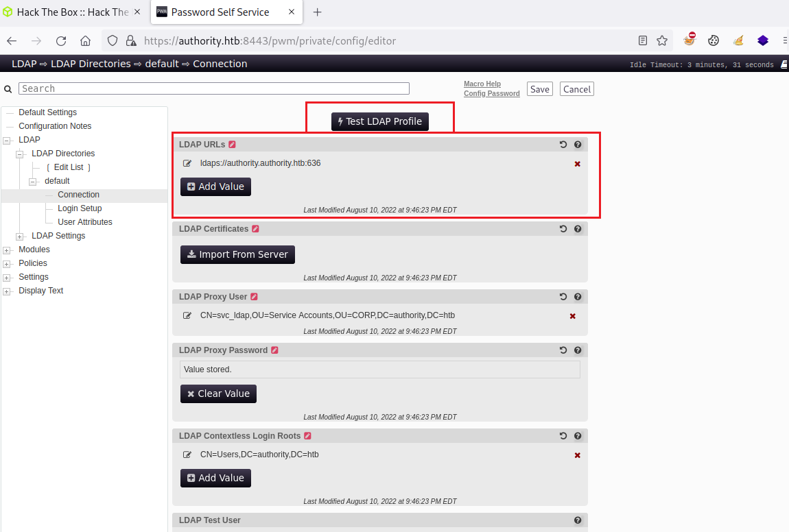Collapse the LDAP tree node

(x=8, y=141)
